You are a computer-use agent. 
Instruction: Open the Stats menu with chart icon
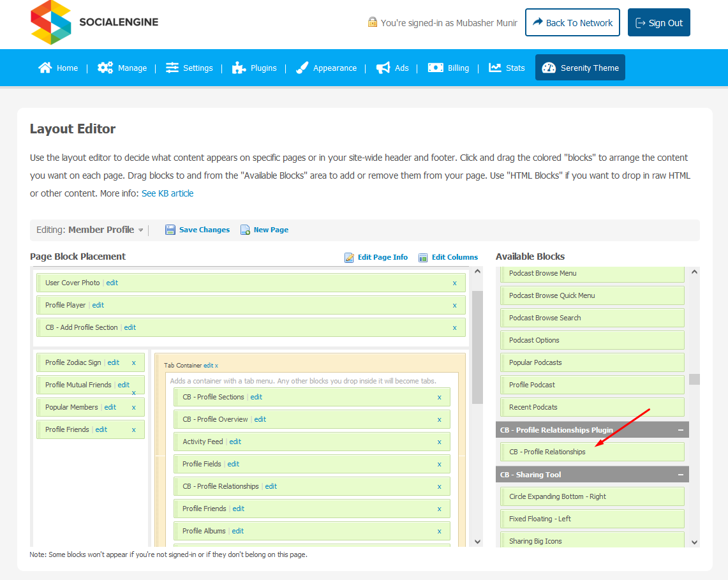[507, 68]
